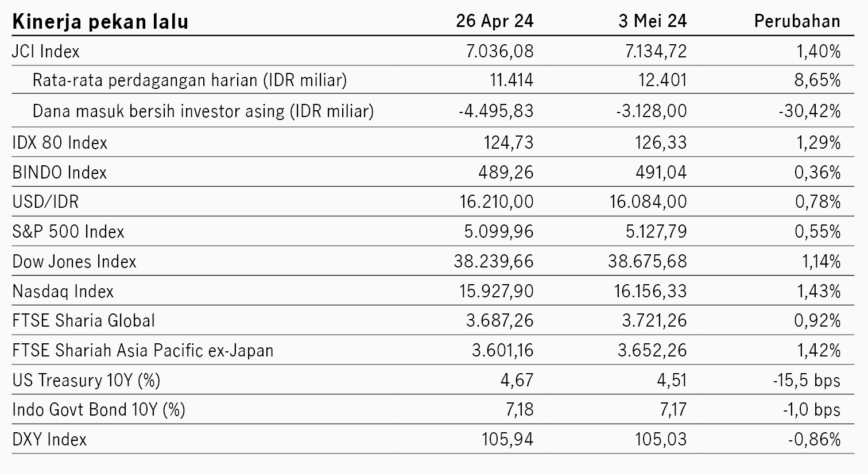Screen dimensions: 868x473
Task: Click the 'DXY Index' row label
Action: pyautogui.click(x=49, y=440)
